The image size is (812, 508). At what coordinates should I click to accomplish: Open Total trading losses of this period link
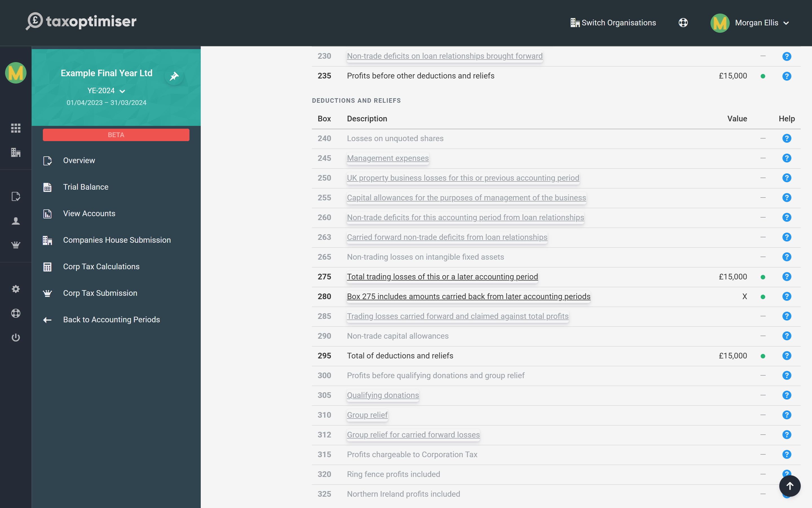(442, 277)
